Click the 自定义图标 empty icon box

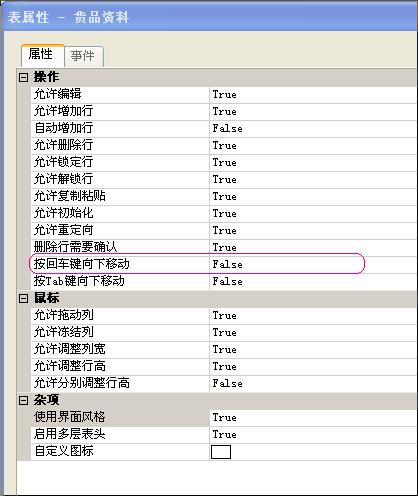click(x=221, y=452)
